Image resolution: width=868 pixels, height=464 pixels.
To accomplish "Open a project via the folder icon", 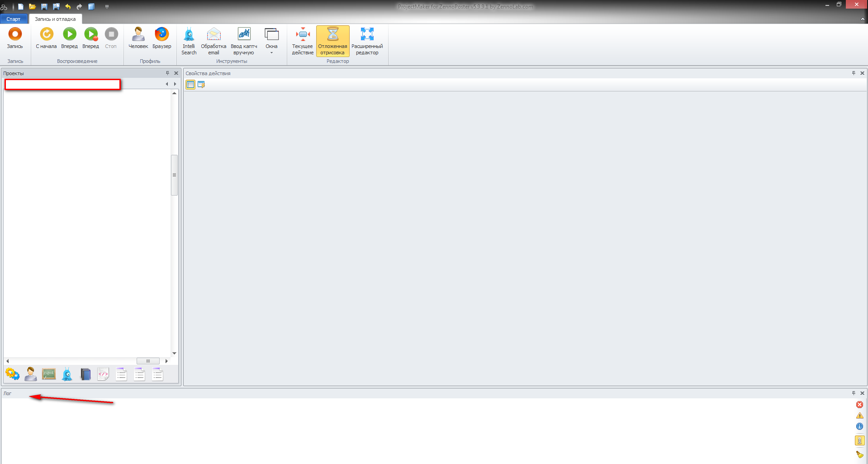I will pyautogui.click(x=32, y=6).
